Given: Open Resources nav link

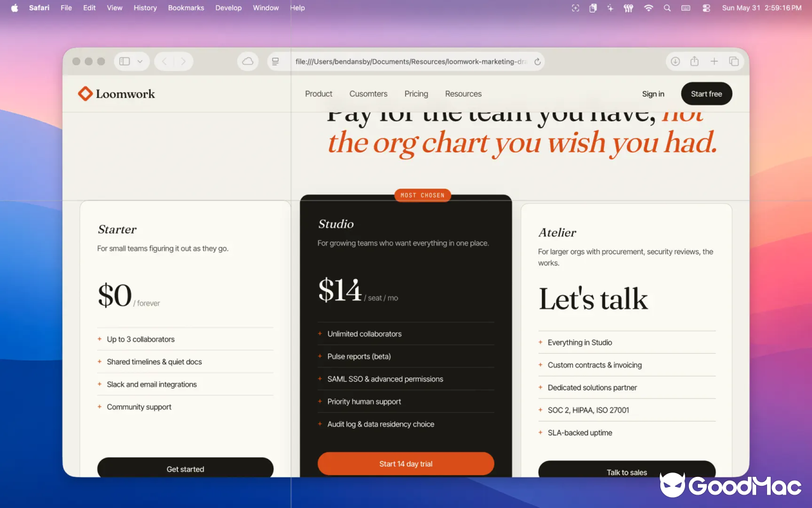Looking at the screenshot, I should 463,94.
